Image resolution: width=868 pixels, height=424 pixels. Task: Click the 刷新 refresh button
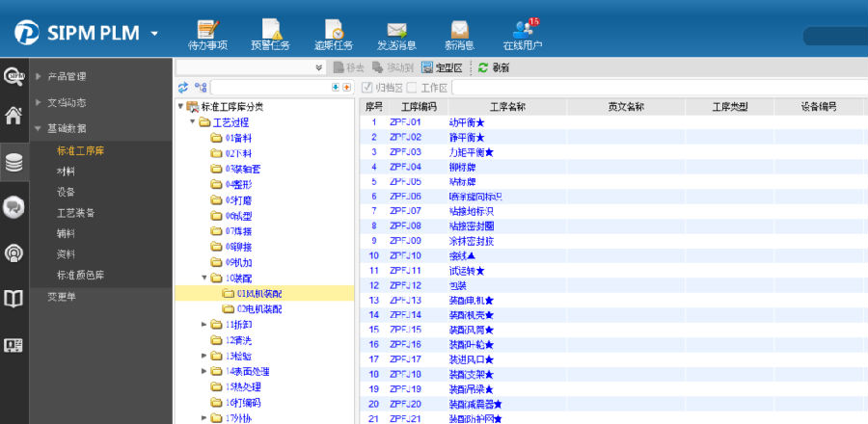[494, 67]
